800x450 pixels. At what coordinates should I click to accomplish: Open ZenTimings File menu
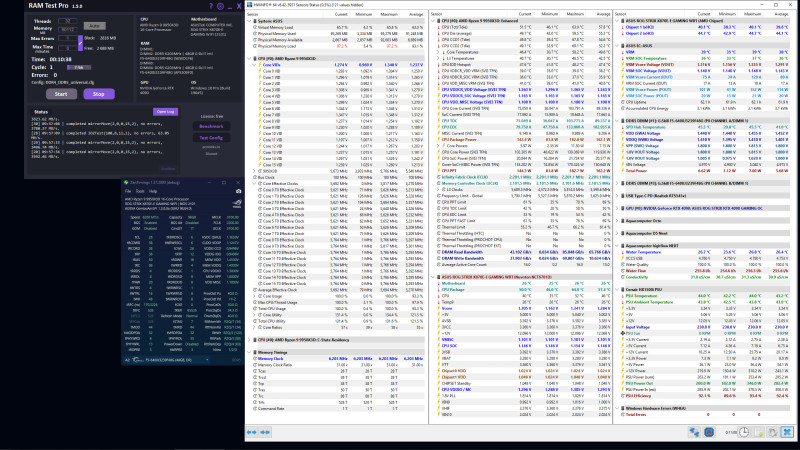(128, 191)
